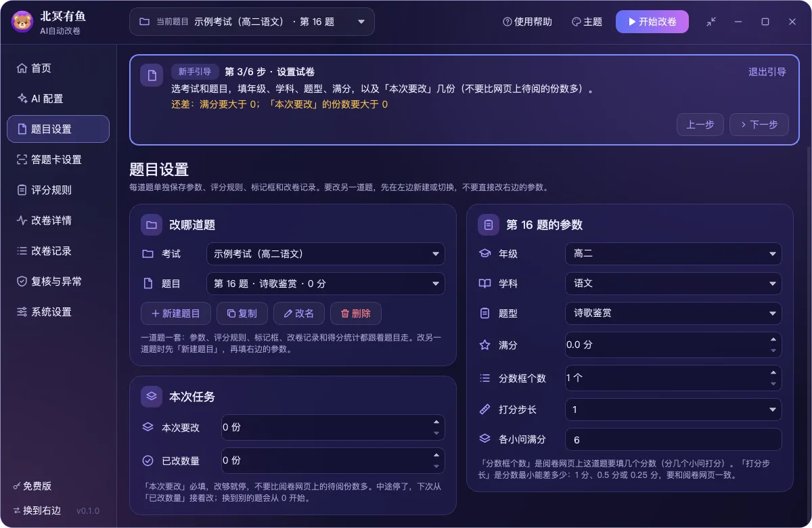
Task: Select 题目设置 sidebar item
Action: point(58,129)
